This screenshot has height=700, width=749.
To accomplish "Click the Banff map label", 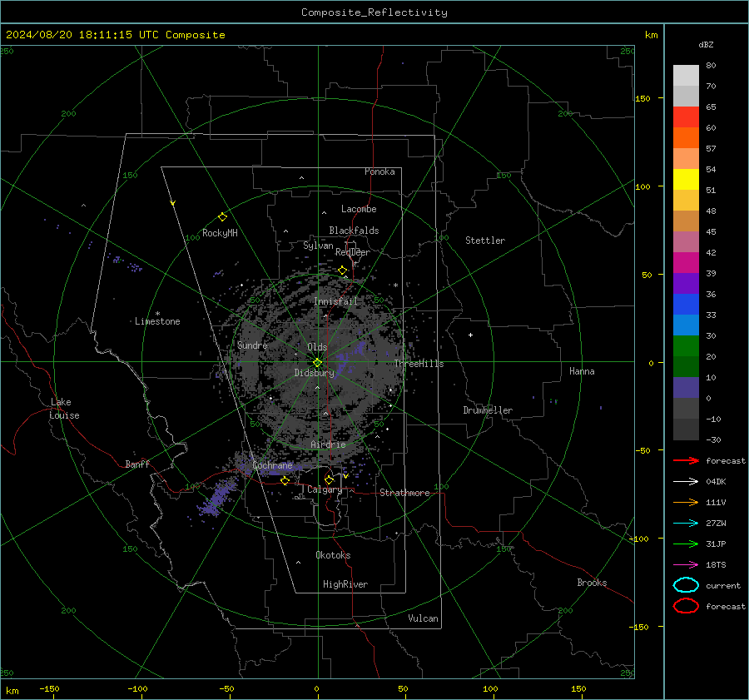I will pyautogui.click(x=137, y=464).
